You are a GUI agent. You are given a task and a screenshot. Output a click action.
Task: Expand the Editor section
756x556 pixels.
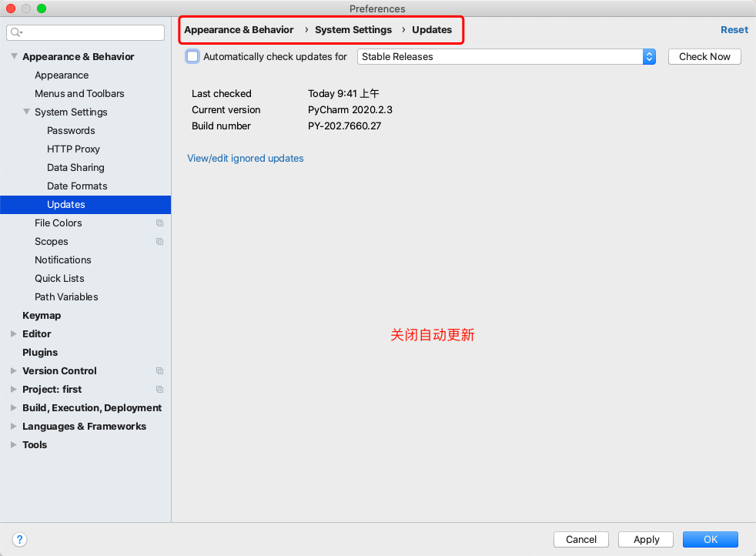click(x=14, y=333)
